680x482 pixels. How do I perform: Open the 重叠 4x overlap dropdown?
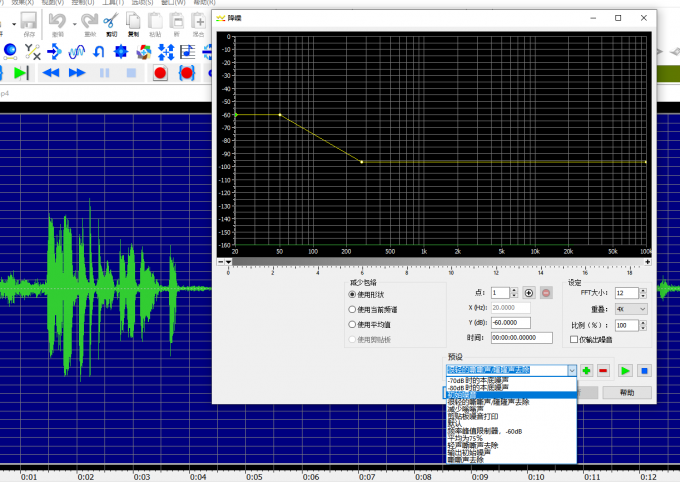pyautogui.click(x=631, y=309)
